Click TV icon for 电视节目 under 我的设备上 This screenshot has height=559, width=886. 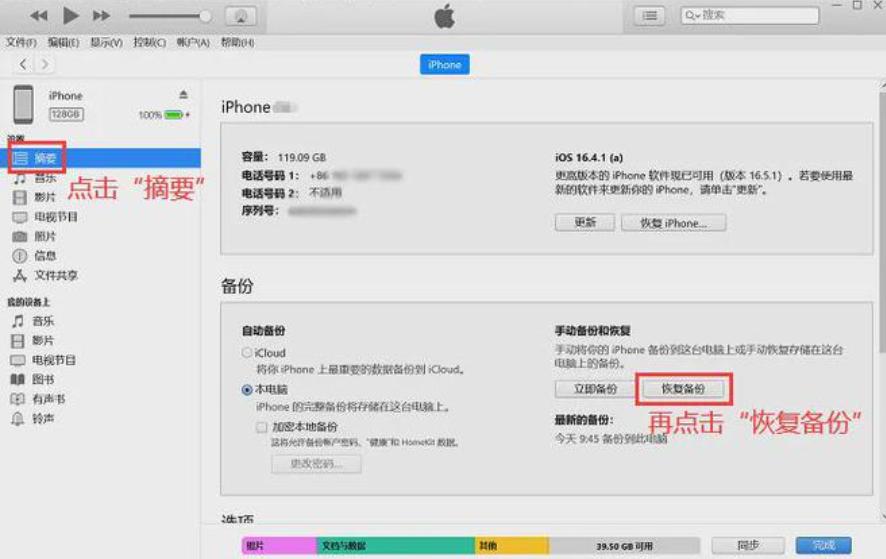pos(18,360)
